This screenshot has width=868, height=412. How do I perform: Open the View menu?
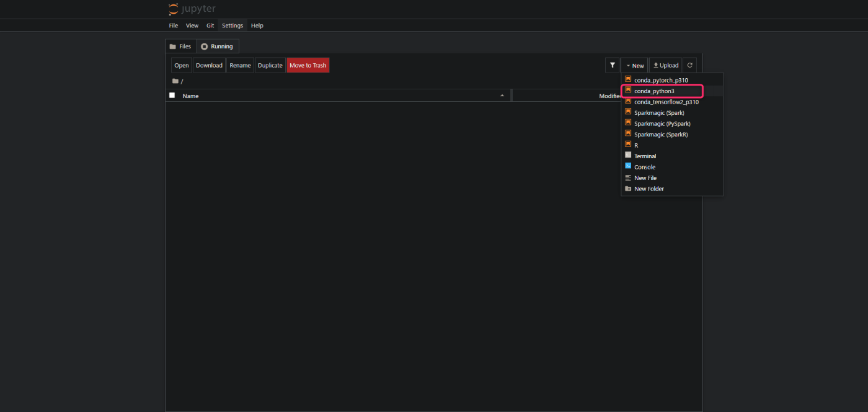(x=192, y=25)
